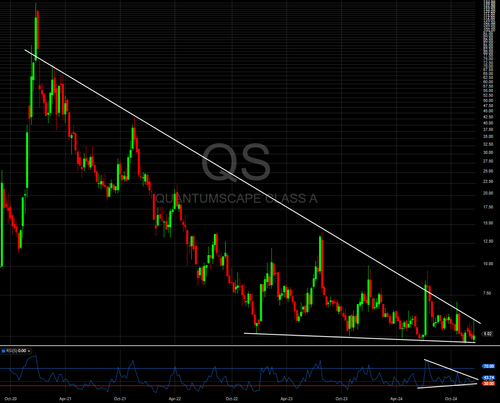Click the red 30.00 oversold level tag
Viewport: 500px width, 403px height.
pos(488,384)
